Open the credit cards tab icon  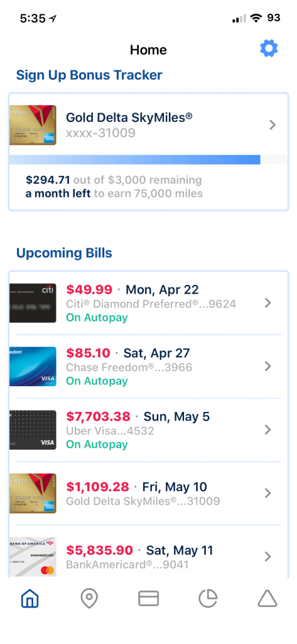pos(148,599)
